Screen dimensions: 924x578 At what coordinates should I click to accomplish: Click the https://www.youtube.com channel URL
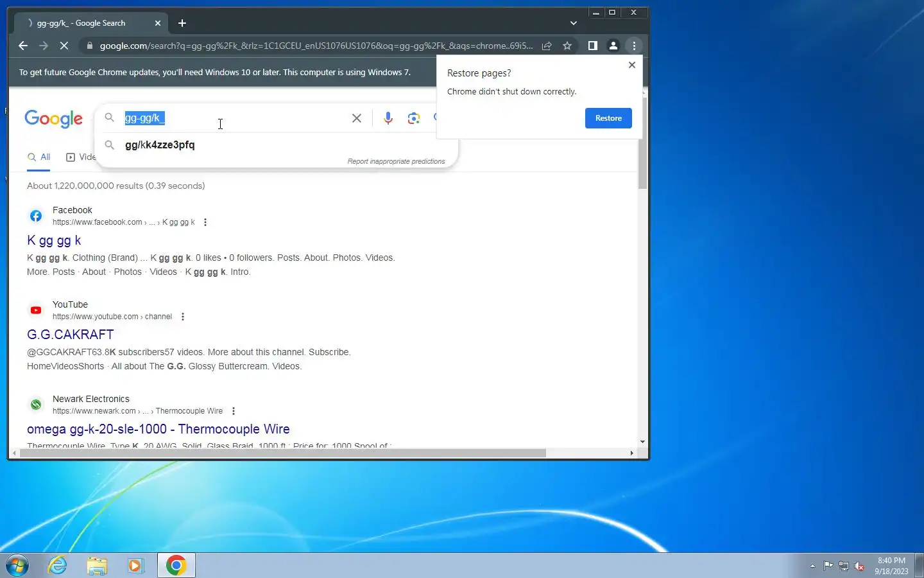[112, 317]
